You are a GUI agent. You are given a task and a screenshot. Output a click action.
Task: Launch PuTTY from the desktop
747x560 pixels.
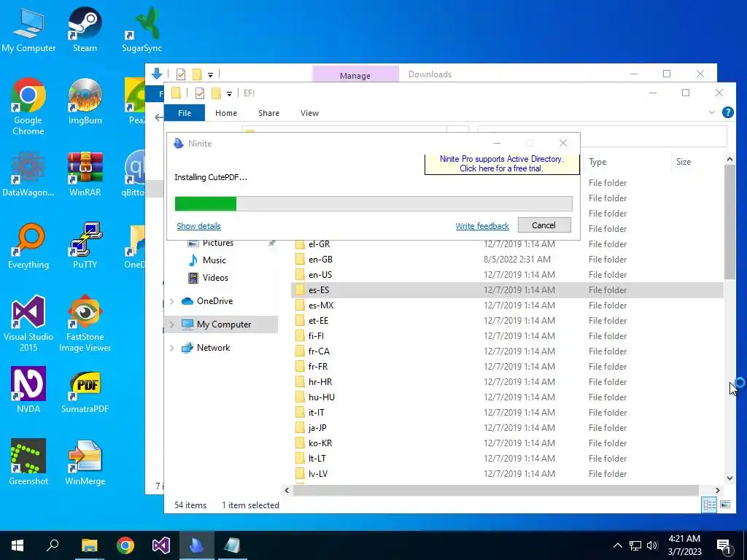(x=85, y=246)
